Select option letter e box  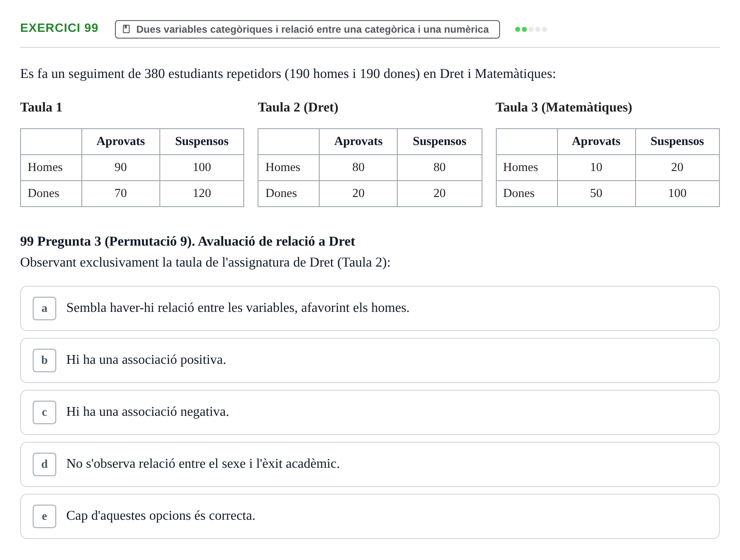[44, 516]
